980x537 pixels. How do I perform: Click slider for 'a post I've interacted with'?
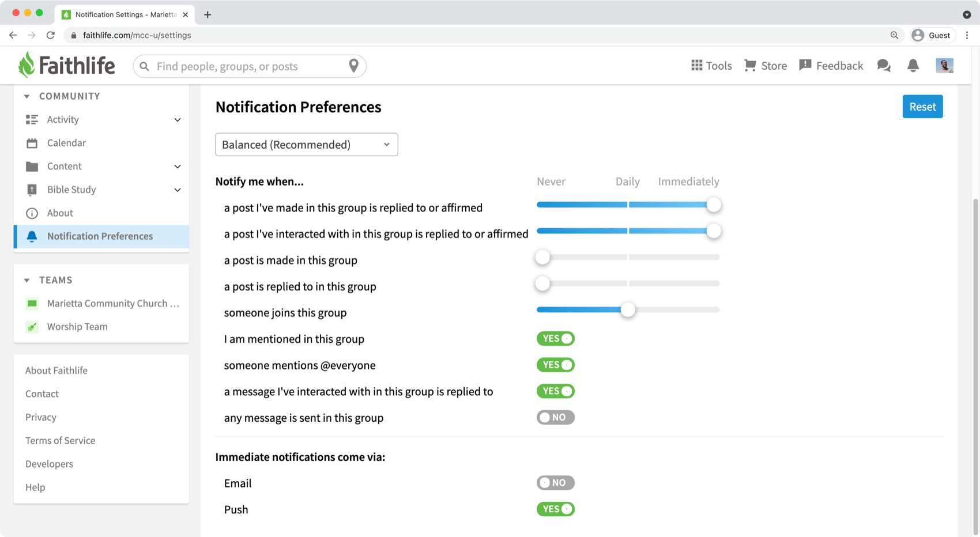point(628,231)
